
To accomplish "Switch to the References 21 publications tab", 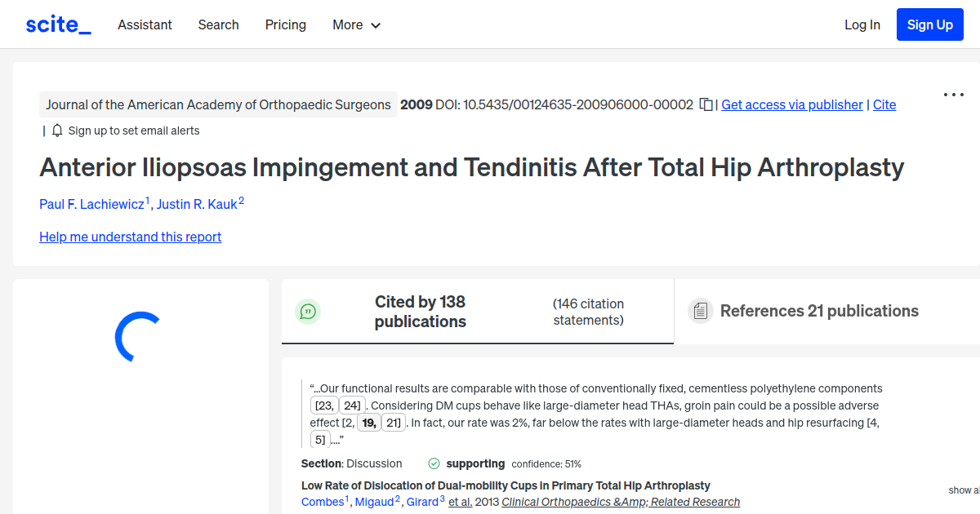I will pyautogui.click(x=819, y=311).
